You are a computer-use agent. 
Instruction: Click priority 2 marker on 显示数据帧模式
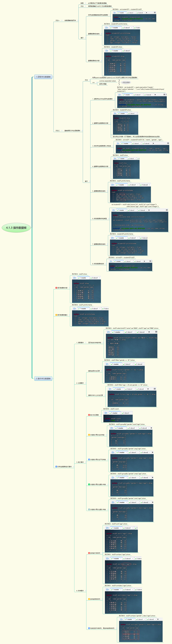tap(56, 315)
